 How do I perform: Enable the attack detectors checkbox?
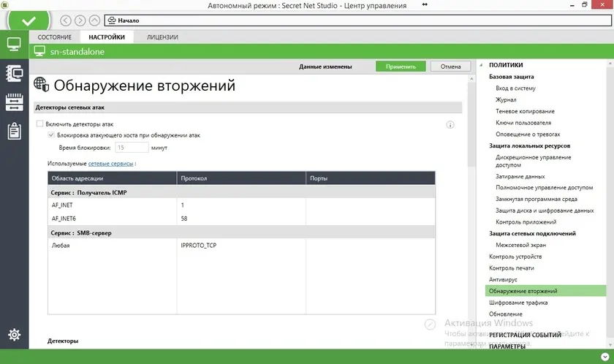pos(39,124)
